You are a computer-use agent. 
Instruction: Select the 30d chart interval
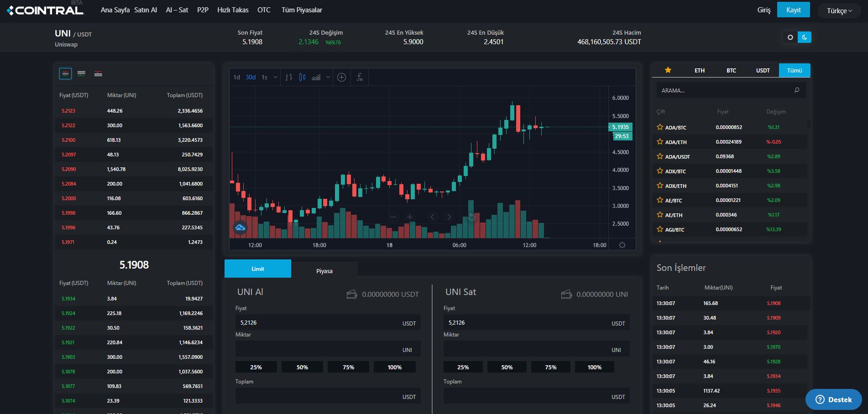tap(251, 77)
